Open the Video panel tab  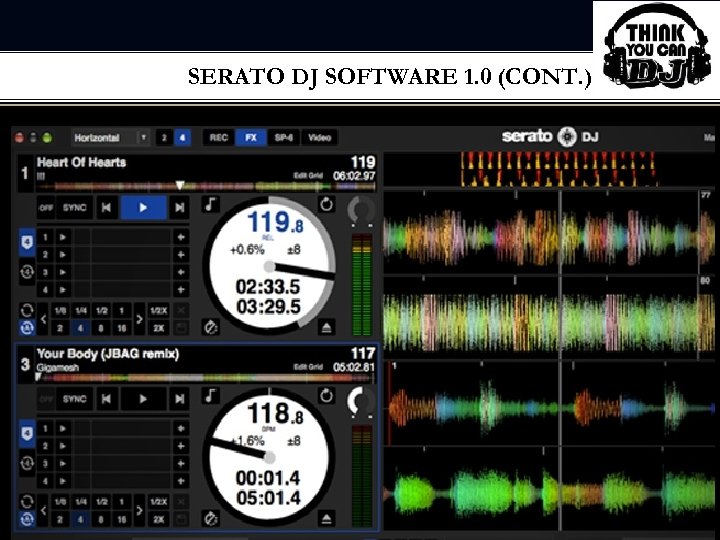(319, 138)
